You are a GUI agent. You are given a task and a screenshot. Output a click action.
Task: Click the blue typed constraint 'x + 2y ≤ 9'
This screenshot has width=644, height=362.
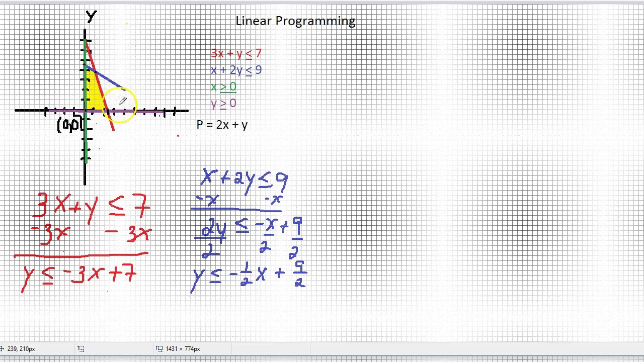click(x=236, y=70)
